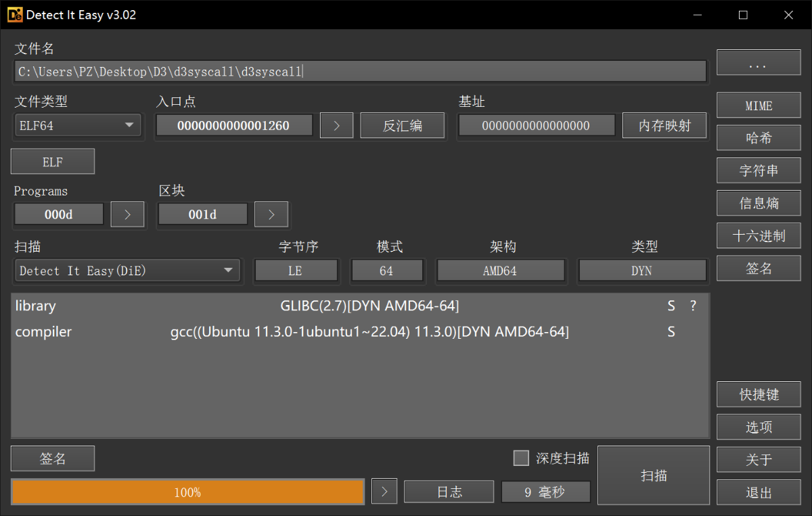Click the arrow button next to entry point address
Screen dimensions: 812x516
(336, 125)
